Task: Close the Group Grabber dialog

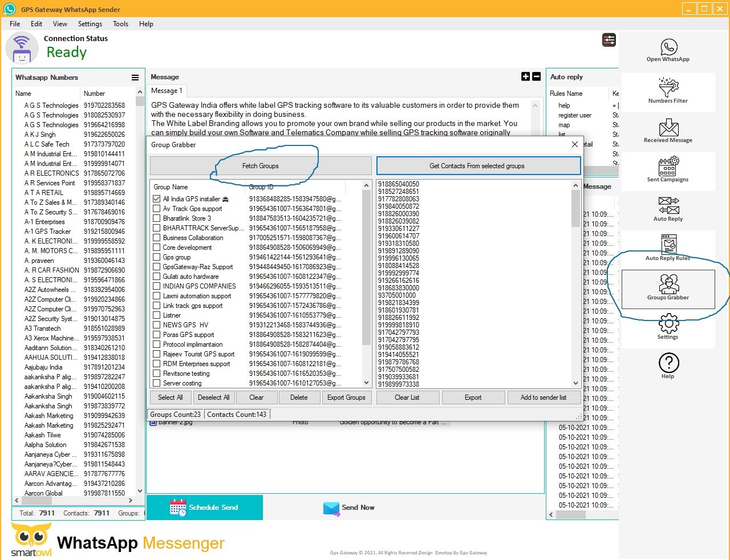Action: 574,145
